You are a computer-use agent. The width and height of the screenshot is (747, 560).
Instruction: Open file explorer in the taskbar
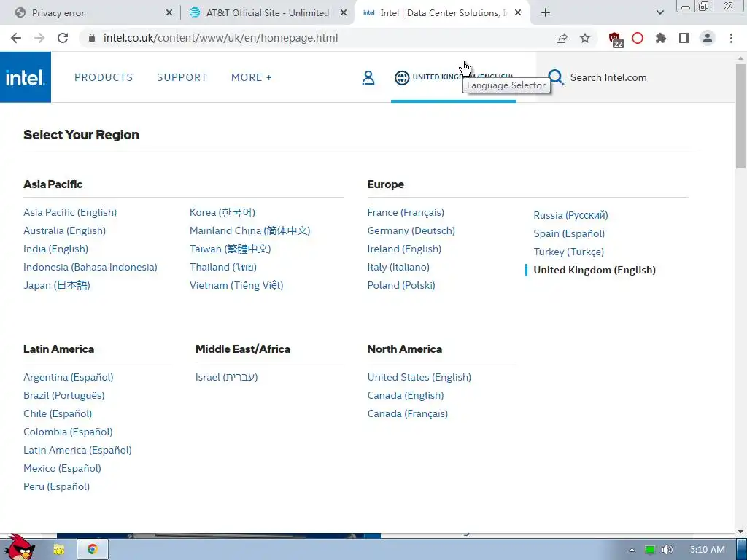coord(58,550)
